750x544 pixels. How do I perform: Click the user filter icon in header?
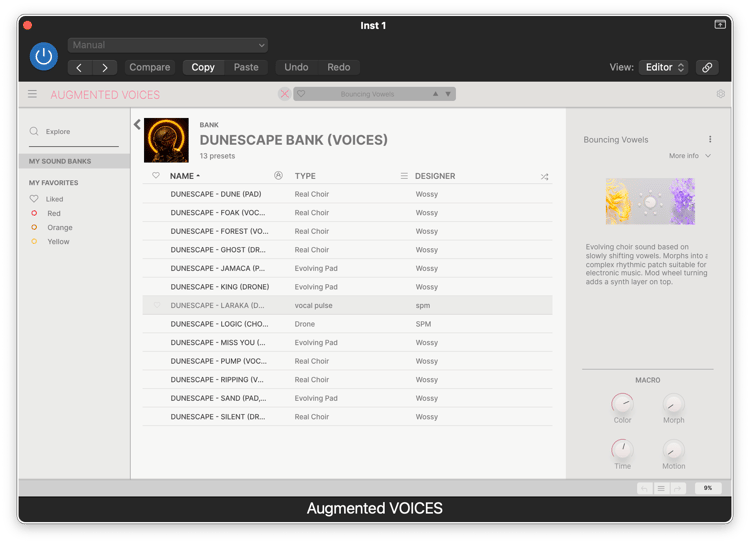pyautogui.click(x=278, y=176)
